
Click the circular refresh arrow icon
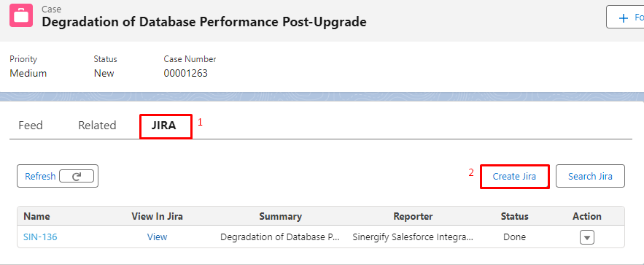[77, 176]
